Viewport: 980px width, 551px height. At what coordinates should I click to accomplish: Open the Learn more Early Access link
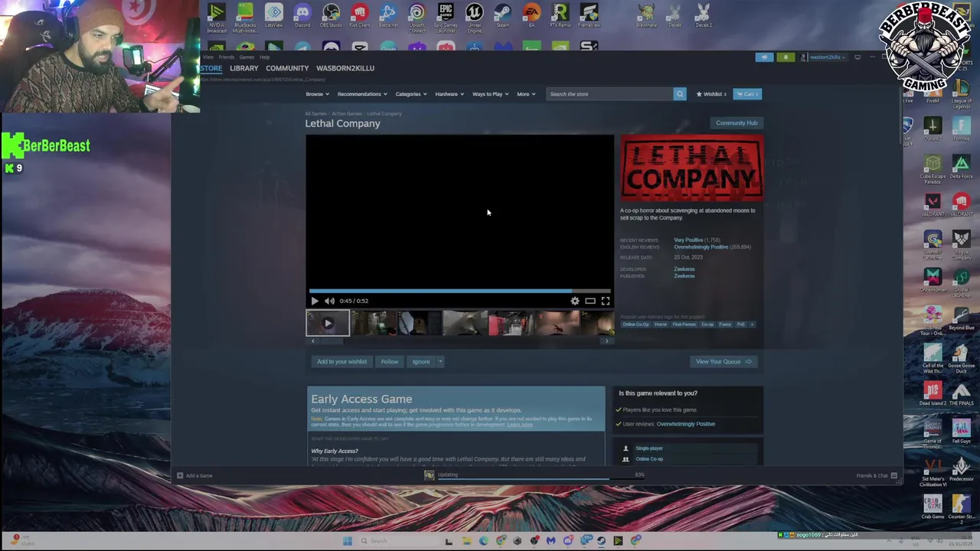point(519,425)
